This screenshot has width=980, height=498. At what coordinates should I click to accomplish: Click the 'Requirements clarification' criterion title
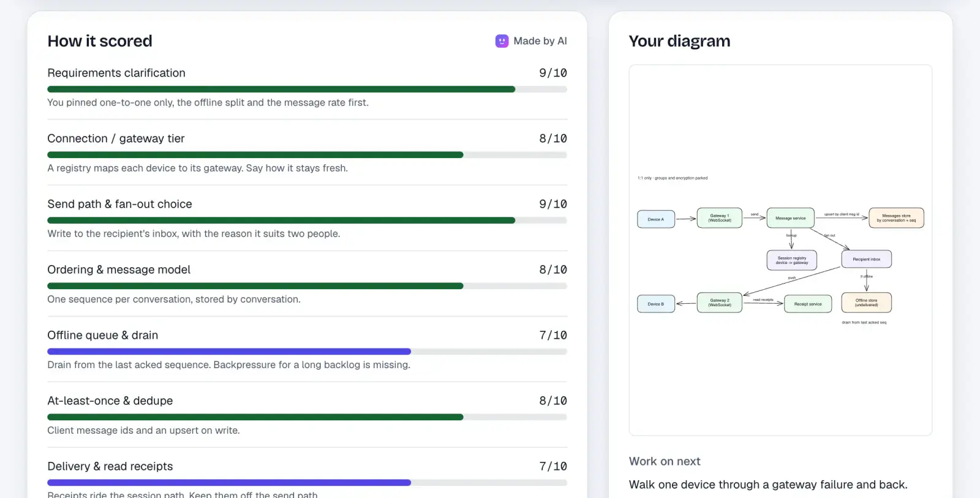point(116,73)
